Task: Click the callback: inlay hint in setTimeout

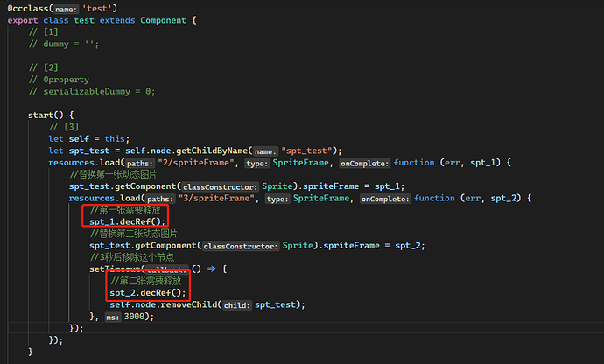Action: pyautogui.click(x=166, y=269)
